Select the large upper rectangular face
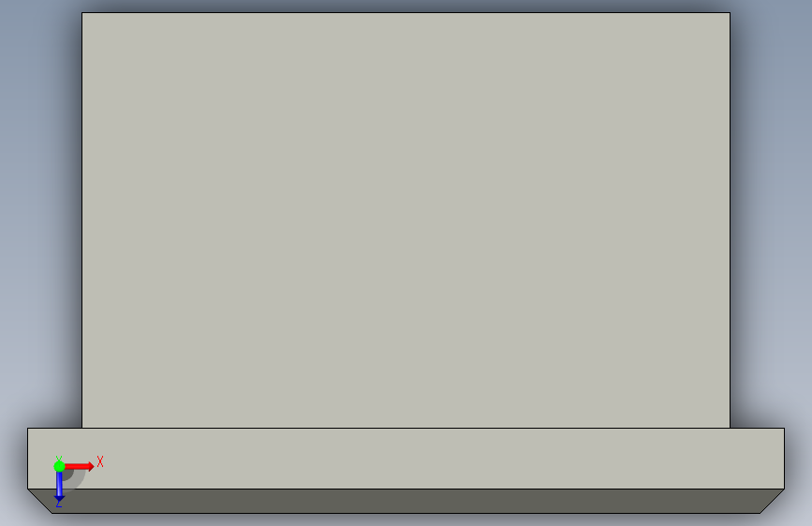The height and width of the screenshot is (526, 812). coord(406,220)
